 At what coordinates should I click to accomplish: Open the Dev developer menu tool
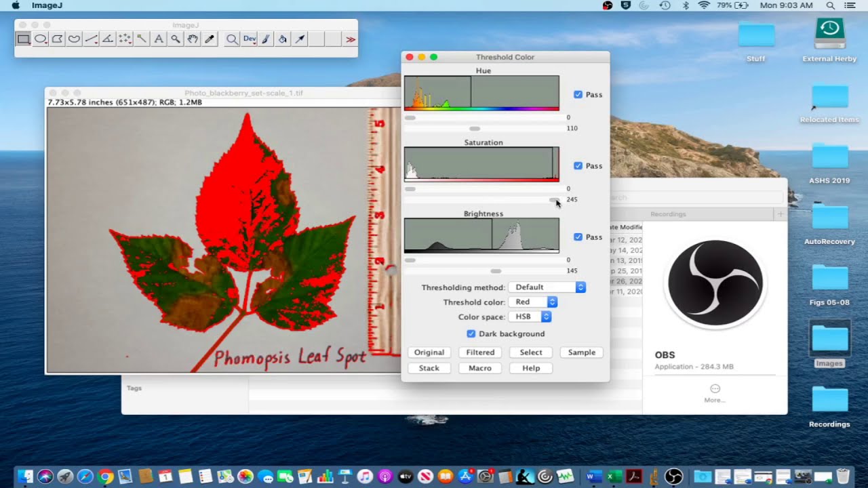point(249,39)
